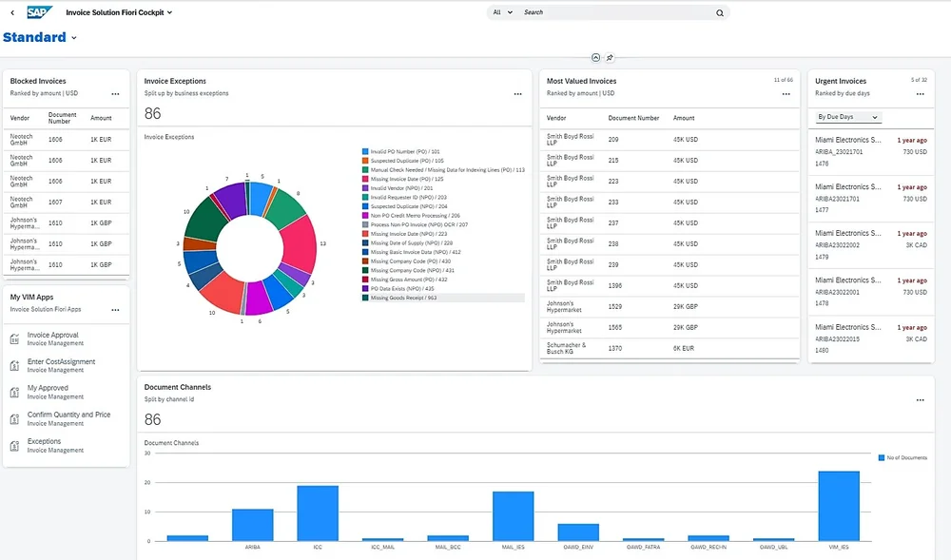Click the Invoice Approval app icon
This screenshot has width=951, height=560.
[x=14, y=339]
